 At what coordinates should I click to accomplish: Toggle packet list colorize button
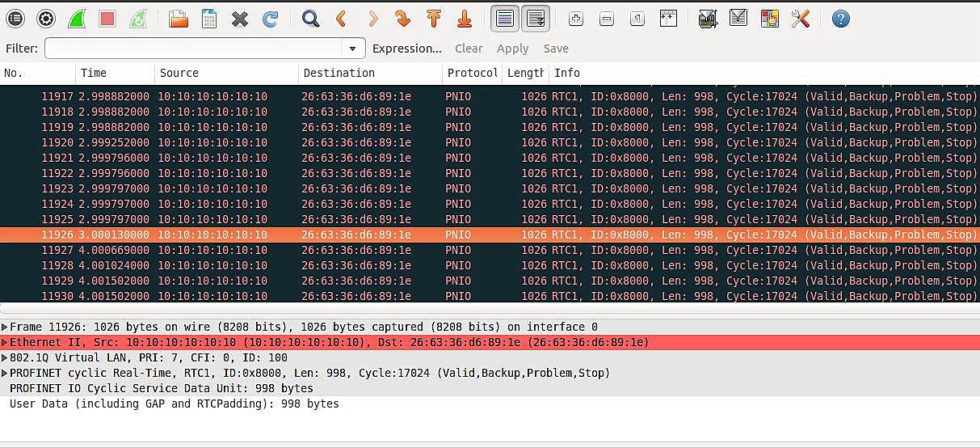click(505, 18)
